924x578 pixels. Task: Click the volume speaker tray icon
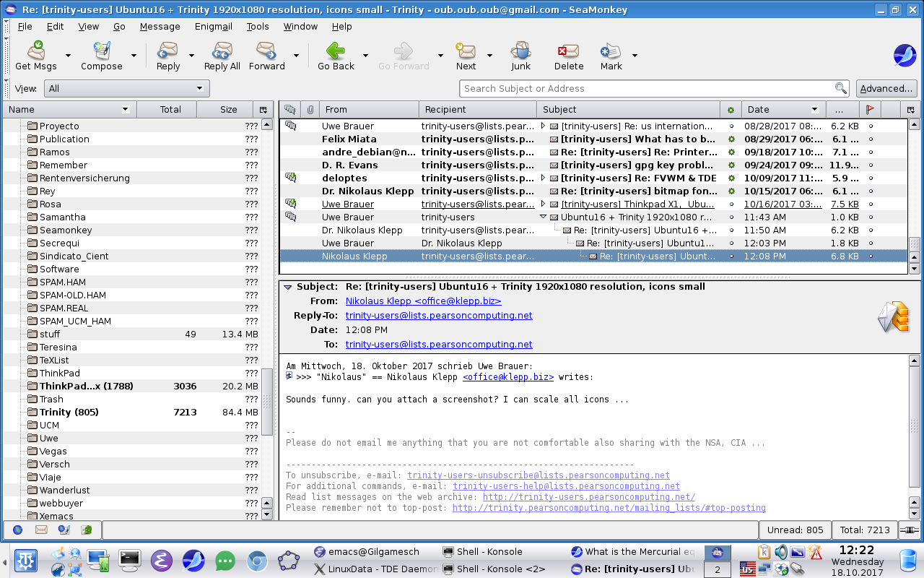780,553
